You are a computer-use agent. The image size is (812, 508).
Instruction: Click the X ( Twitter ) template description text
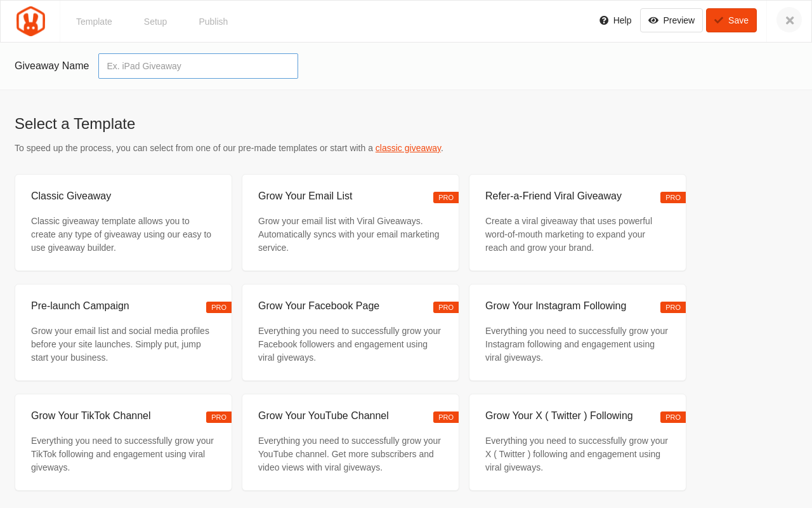pos(577,454)
